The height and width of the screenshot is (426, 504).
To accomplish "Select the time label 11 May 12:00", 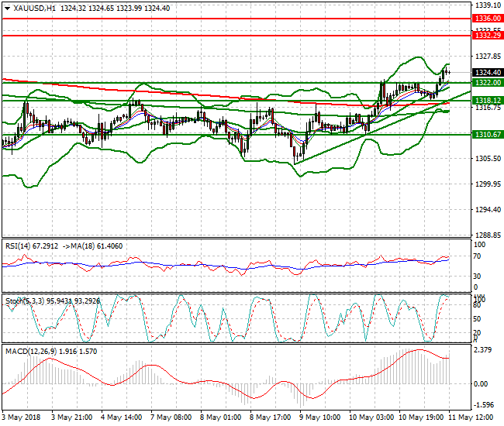I will [x=471, y=417].
